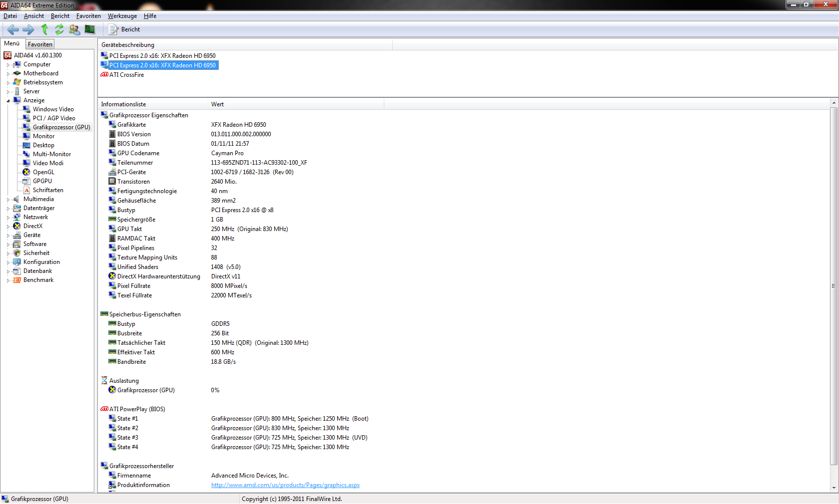Click the Windows Video icon in tree
This screenshot has height=504, width=839.
(x=26, y=109)
